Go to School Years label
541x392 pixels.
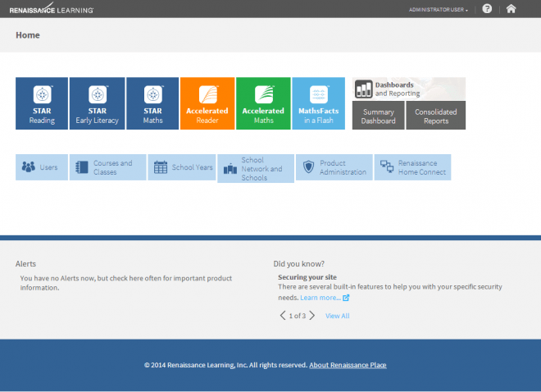[x=192, y=167]
